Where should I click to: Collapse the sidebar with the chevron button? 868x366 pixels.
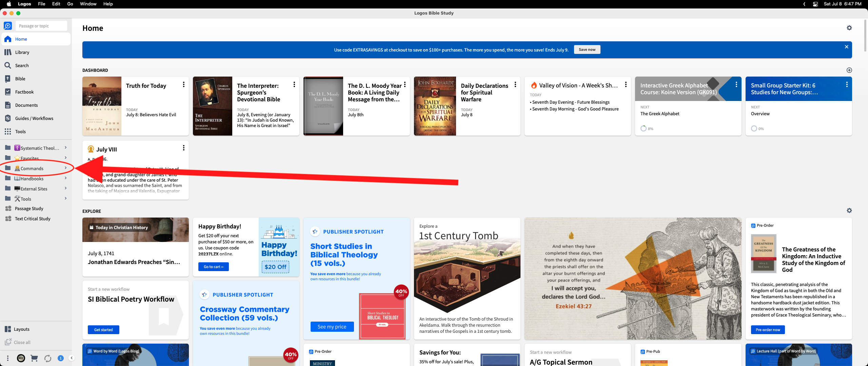point(72,358)
